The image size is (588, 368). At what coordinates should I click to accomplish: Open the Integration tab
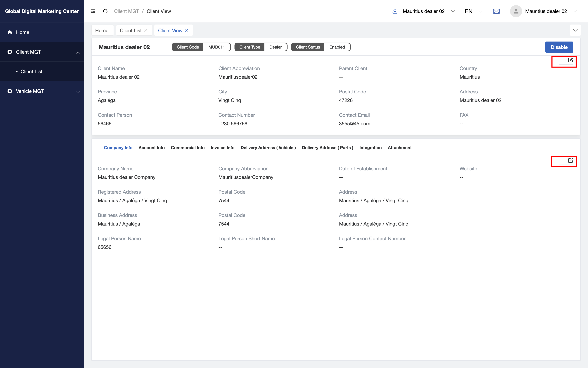pyautogui.click(x=370, y=148)
